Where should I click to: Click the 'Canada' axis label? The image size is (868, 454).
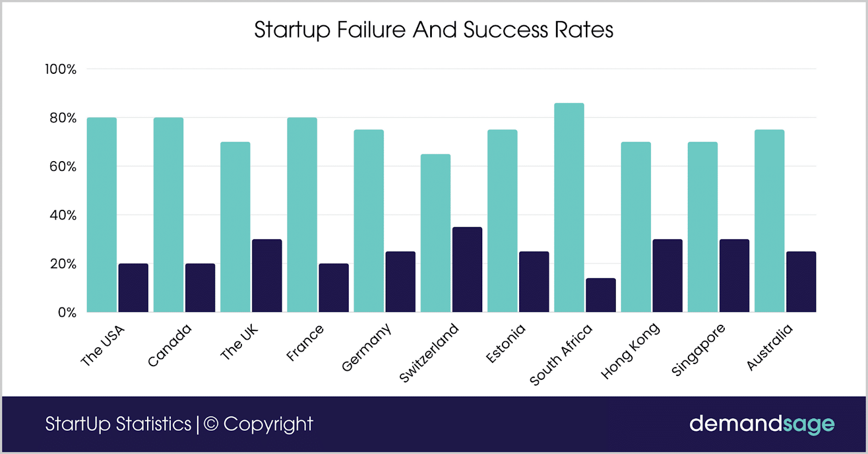click(x=169, y=346)
